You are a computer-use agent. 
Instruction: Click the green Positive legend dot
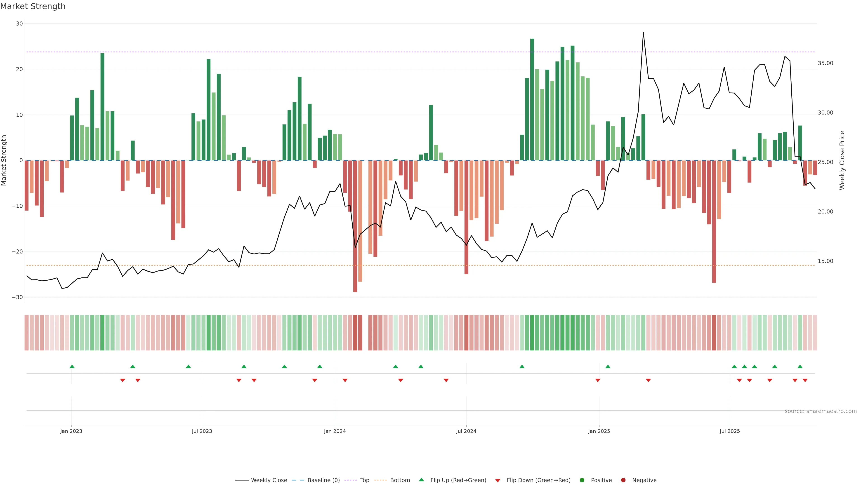pyautogui.click(x=582, y=480)
